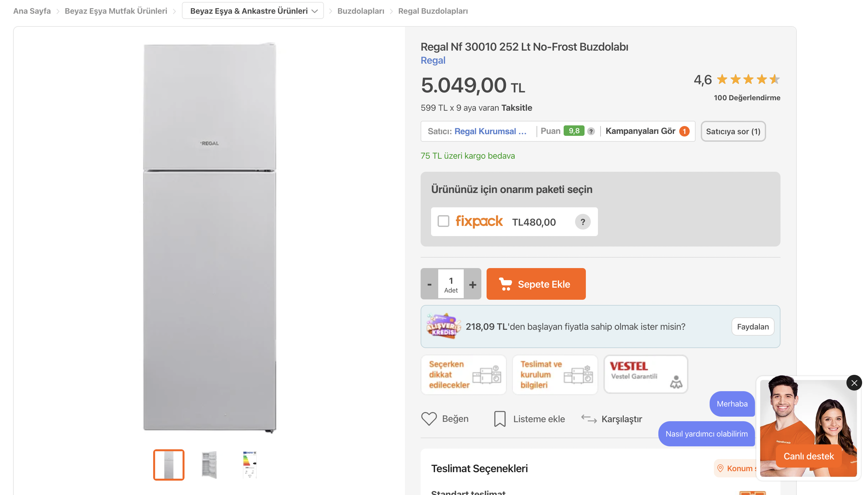The image size is (868, 495).
Task: Click the Konum location pin icon
Action: 720,469
